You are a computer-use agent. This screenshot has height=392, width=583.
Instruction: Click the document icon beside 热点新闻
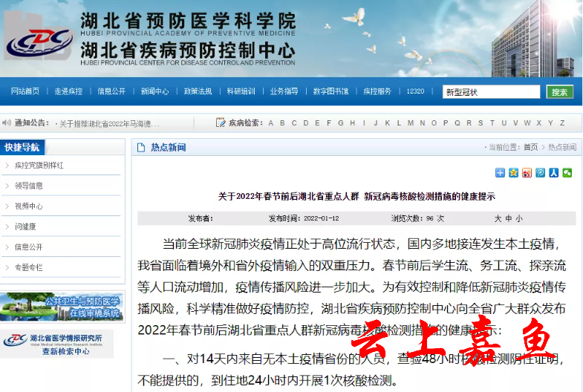click(x=141, y=148)
